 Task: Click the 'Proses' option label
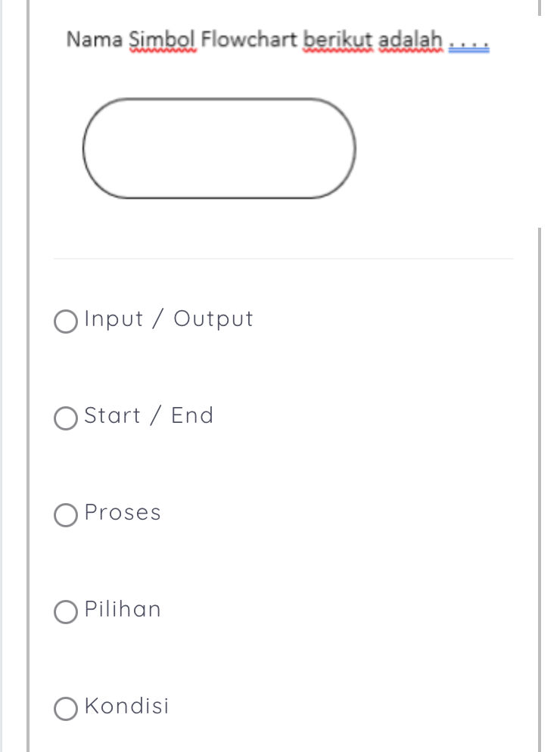point(123,513)
